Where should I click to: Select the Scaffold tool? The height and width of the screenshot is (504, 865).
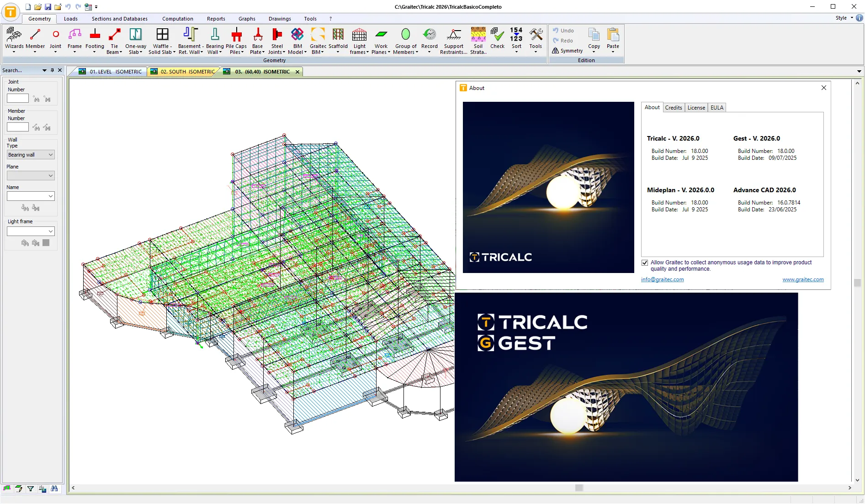coord(338,40)
